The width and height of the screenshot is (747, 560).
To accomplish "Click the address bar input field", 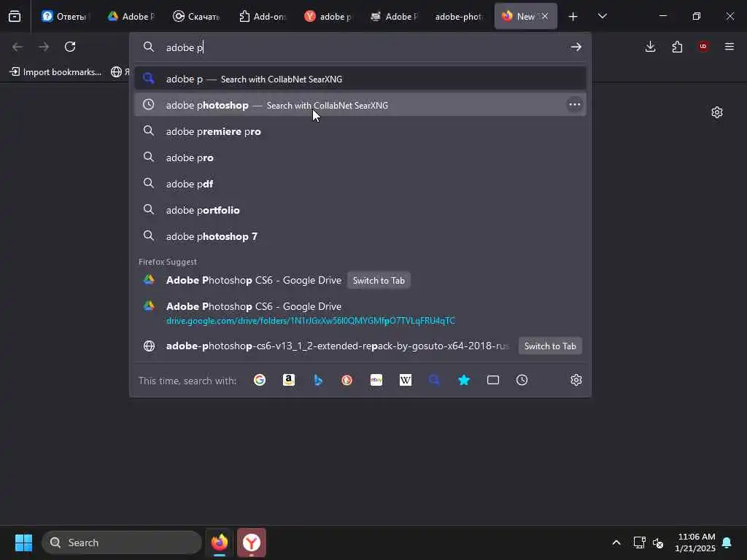I will tap(362, 47).
